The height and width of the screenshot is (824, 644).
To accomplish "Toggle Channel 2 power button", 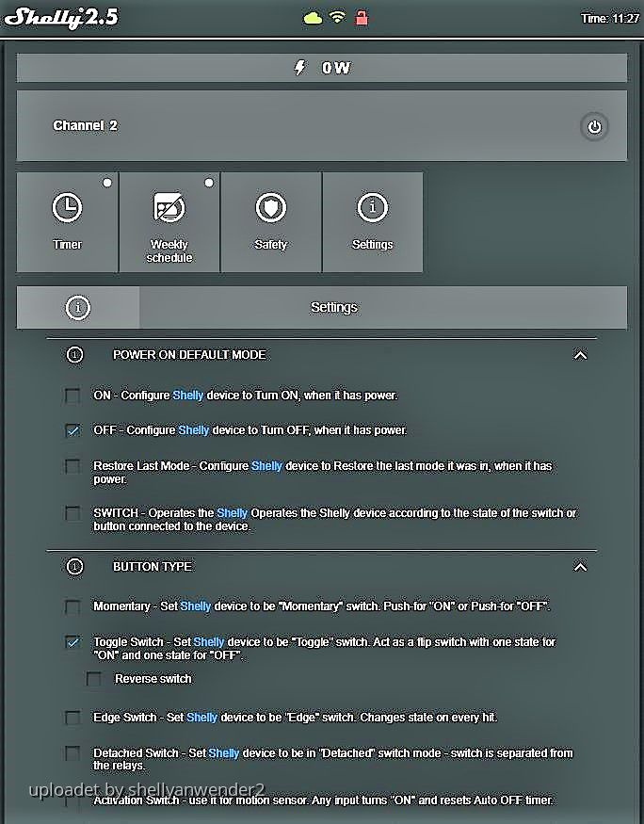I will tap(593, 126).
